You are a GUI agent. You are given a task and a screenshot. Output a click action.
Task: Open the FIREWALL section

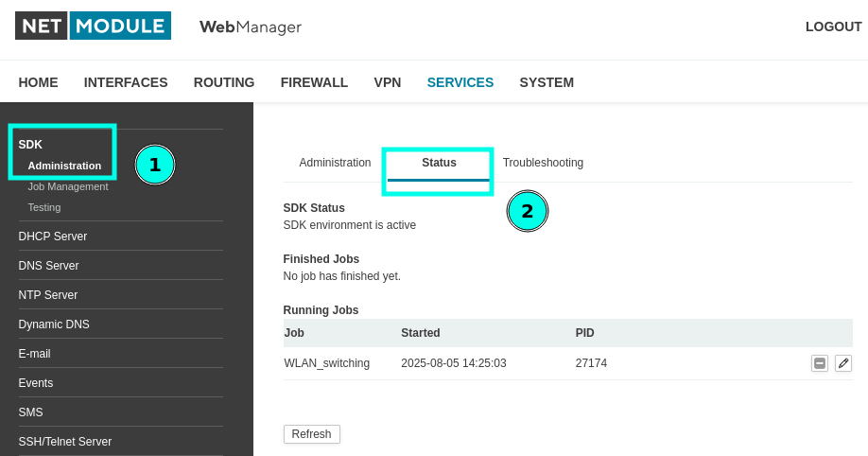(314, 82)
